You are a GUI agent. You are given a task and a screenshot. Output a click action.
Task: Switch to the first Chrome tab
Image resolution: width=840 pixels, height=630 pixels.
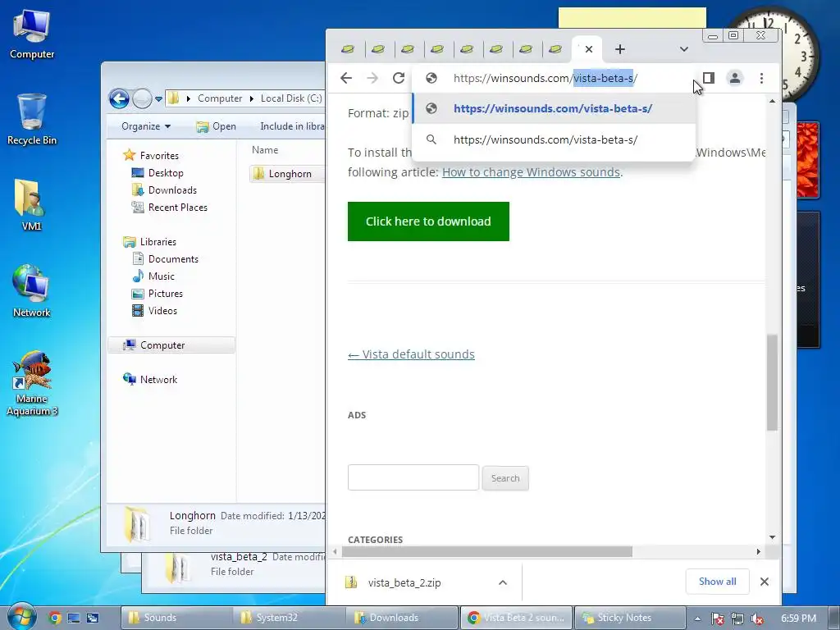(x=348, y=49)
